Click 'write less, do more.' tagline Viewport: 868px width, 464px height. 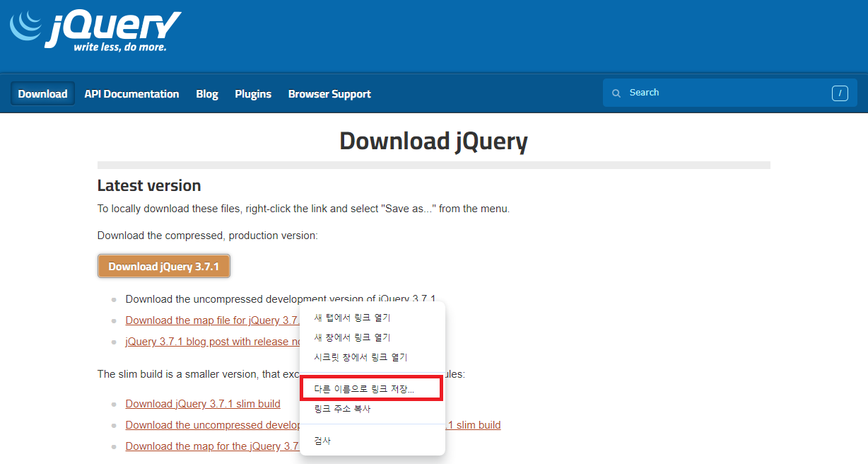120,47
